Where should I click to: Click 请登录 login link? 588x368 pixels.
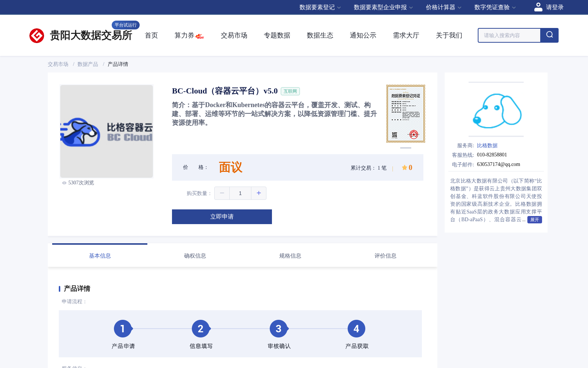[x=555, y=7]
